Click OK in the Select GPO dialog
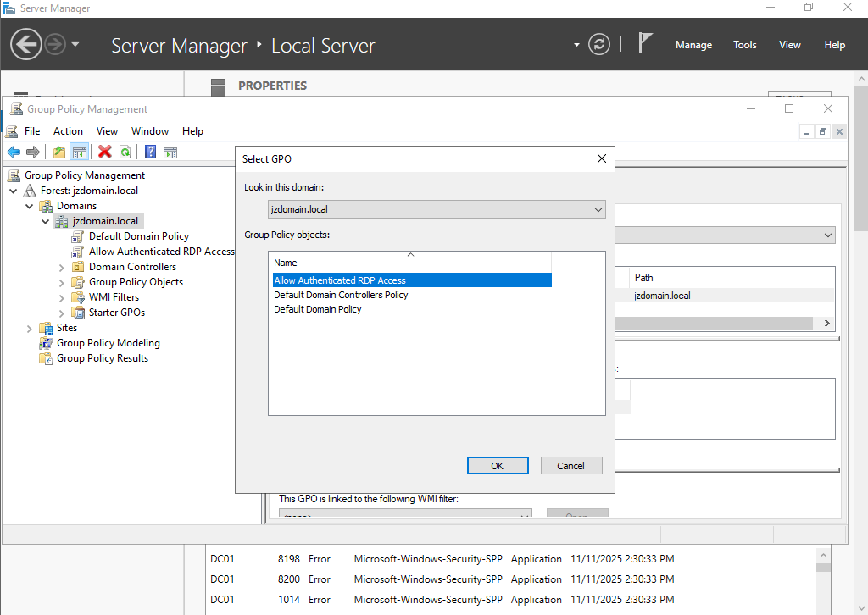 tap(498, 465)
